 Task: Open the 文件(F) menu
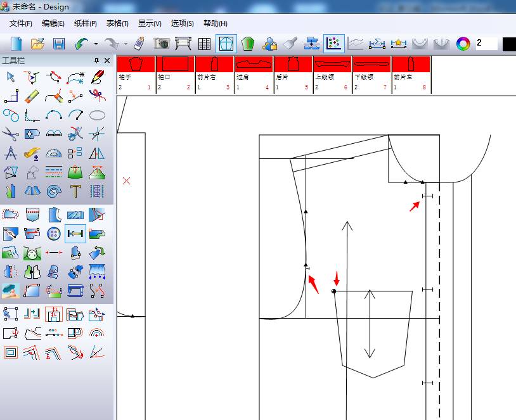(21, 23)
